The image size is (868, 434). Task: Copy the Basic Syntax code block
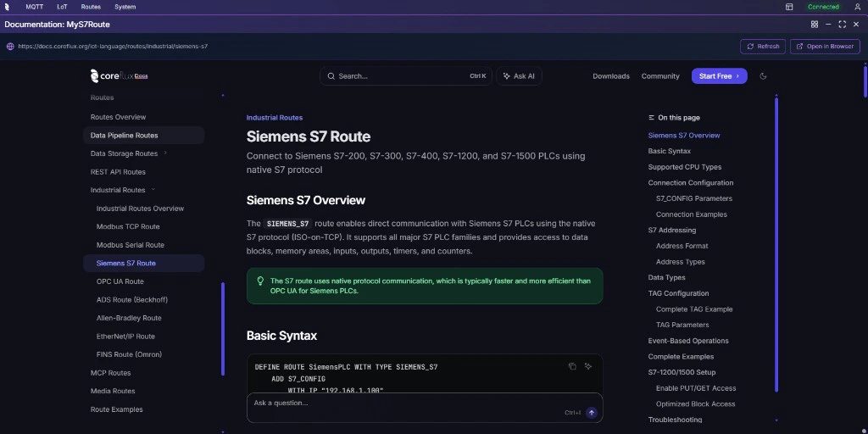pyautogui.click(x=572, y=366)
